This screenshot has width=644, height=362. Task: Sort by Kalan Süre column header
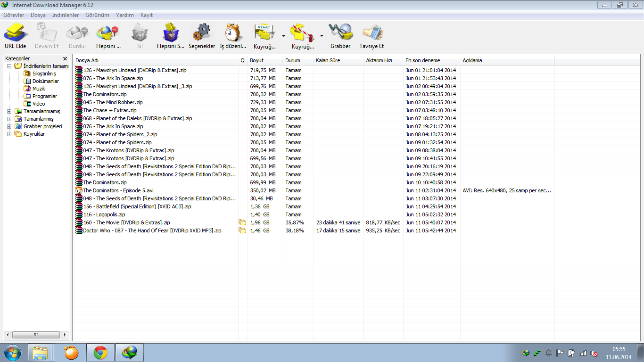339,60
